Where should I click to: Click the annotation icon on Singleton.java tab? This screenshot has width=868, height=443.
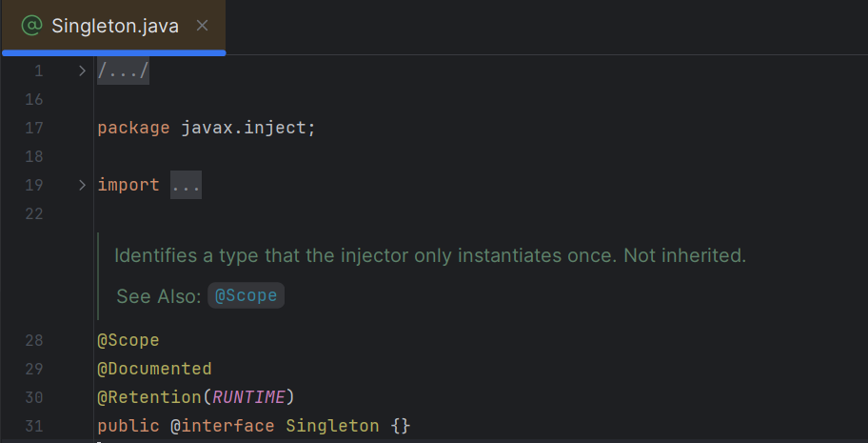(31, 26)
